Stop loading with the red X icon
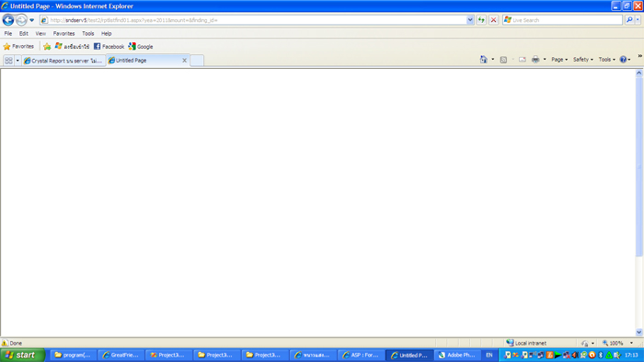 (494, 20)
